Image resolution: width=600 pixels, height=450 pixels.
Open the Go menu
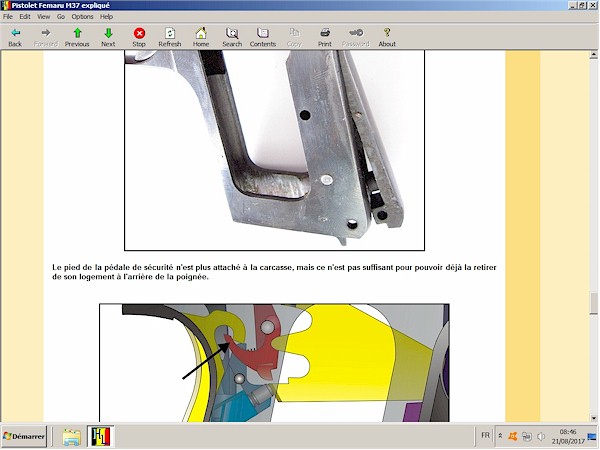[61, 16]
